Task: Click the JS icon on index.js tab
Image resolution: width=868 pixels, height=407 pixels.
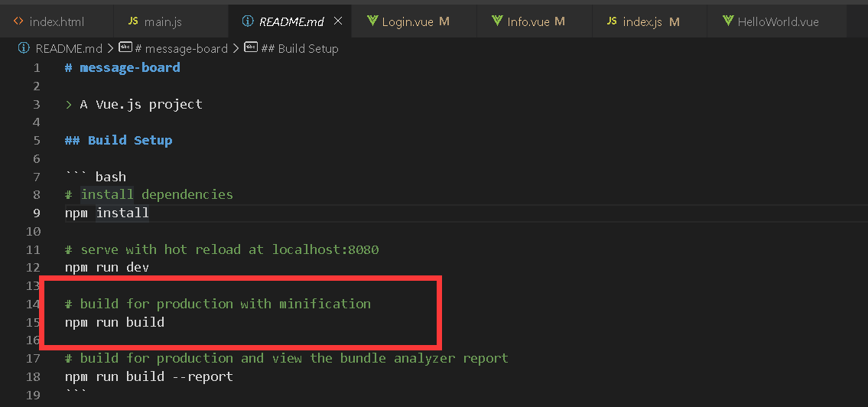Action: click(612, 21)
